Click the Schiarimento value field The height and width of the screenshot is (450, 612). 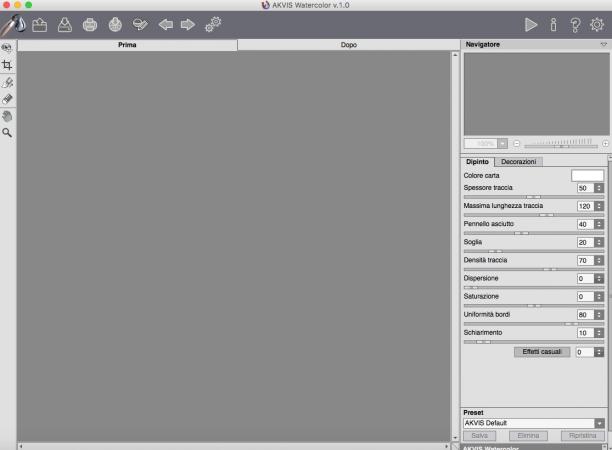click(x=585, y=333)
